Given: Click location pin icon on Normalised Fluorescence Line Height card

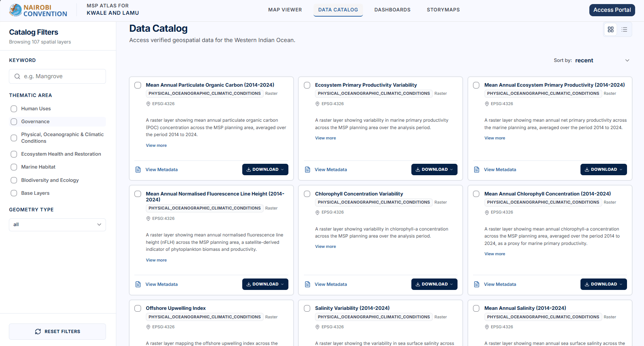Looking at the screenshot, I should click(x=148, y=219).
